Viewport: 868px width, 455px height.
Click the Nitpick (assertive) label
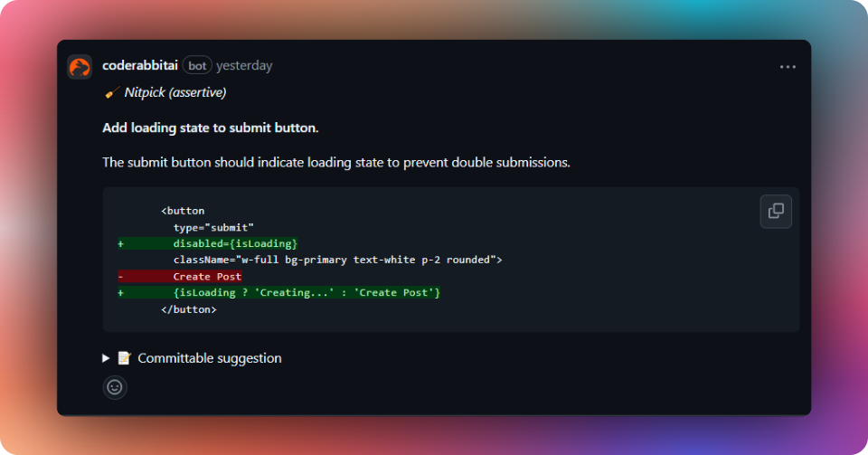(x=175, y=92)
